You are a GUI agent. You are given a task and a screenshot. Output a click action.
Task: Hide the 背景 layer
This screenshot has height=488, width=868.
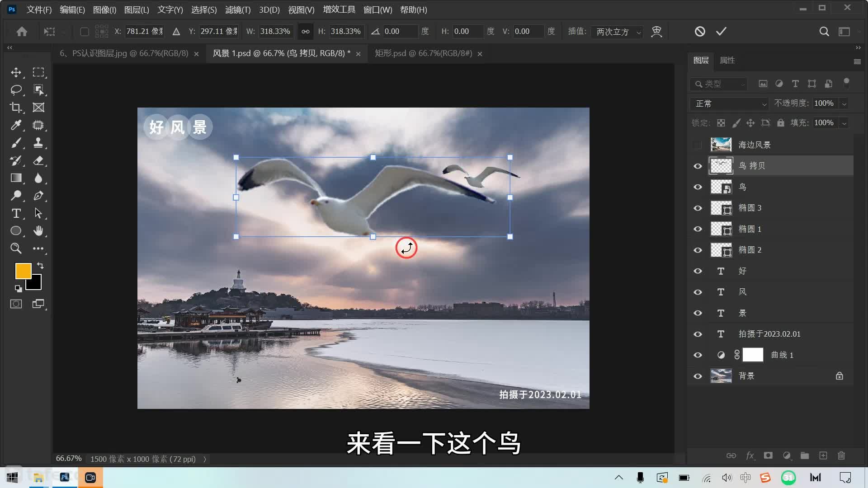(x=698, y=376)
